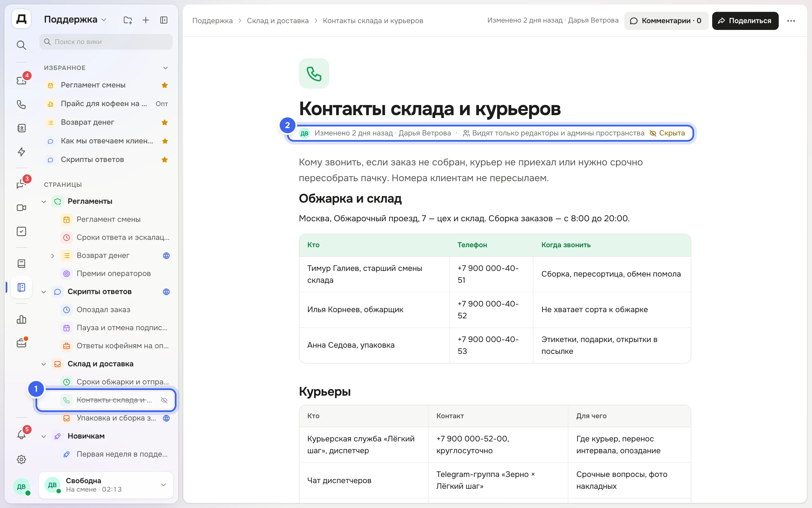The width and height of the screenshot is (812, 508).
Task: Open the phone calls icon in rail
Action: coord(21,104)
